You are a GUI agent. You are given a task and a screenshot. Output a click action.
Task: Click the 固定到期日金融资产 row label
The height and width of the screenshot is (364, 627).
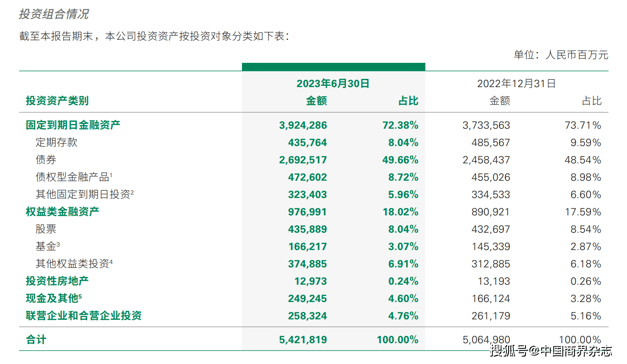[x=73, y=125]
